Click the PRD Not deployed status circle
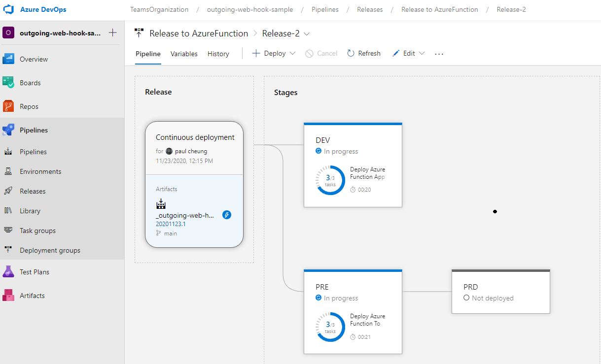Screen dimensions: 601x364 click(x=466, y=298)
